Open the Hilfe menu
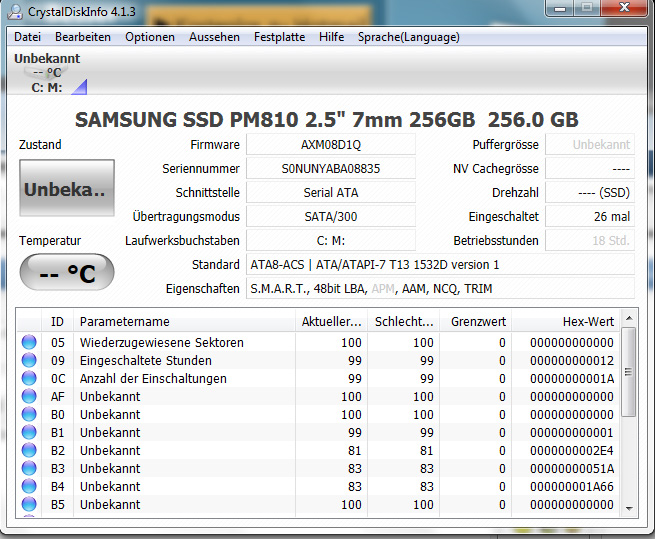 point(331,37)
